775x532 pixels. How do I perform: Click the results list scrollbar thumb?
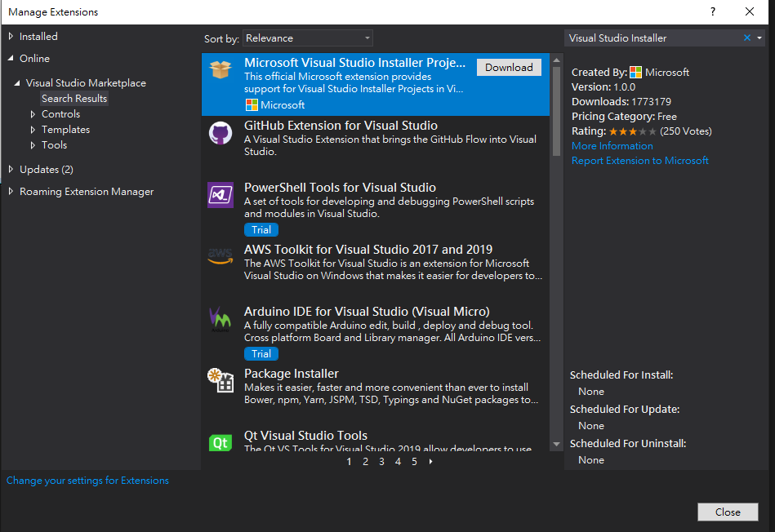[556, 111]
